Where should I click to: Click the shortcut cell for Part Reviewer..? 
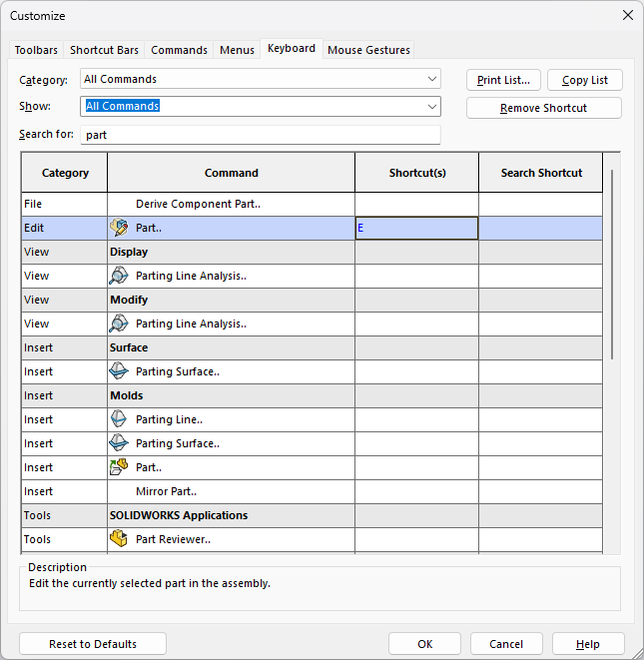tap(416, 539)
